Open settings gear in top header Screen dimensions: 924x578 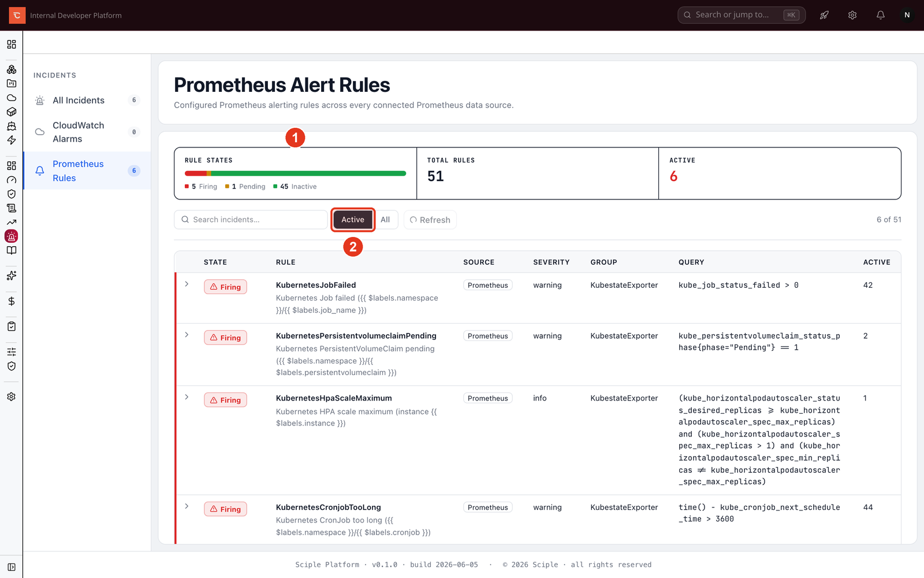pos(852,15)
